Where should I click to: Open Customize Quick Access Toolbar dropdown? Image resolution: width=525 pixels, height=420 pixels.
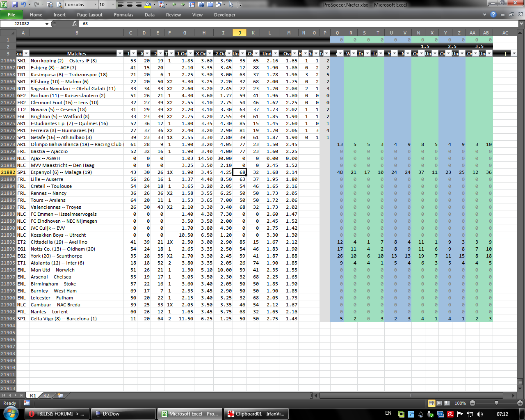coord(240,5)
